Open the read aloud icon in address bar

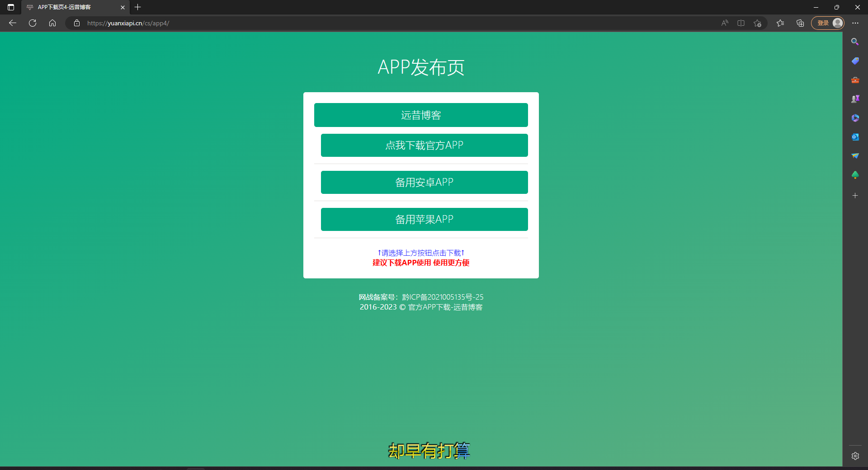pos(725,23)
